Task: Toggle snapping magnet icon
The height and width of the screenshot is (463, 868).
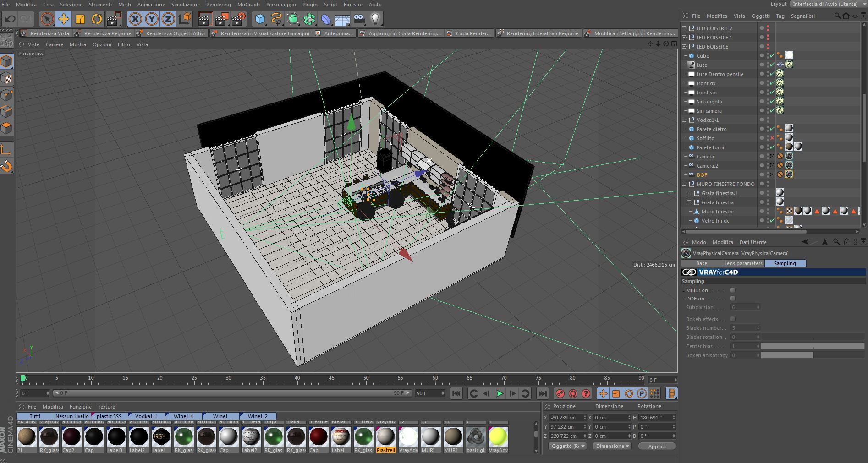Action: [6, 166]
